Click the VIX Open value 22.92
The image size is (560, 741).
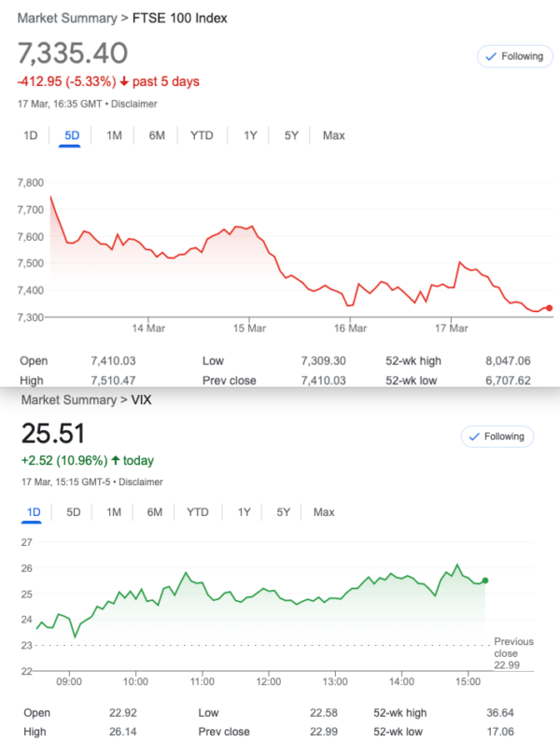pos(123,713)
